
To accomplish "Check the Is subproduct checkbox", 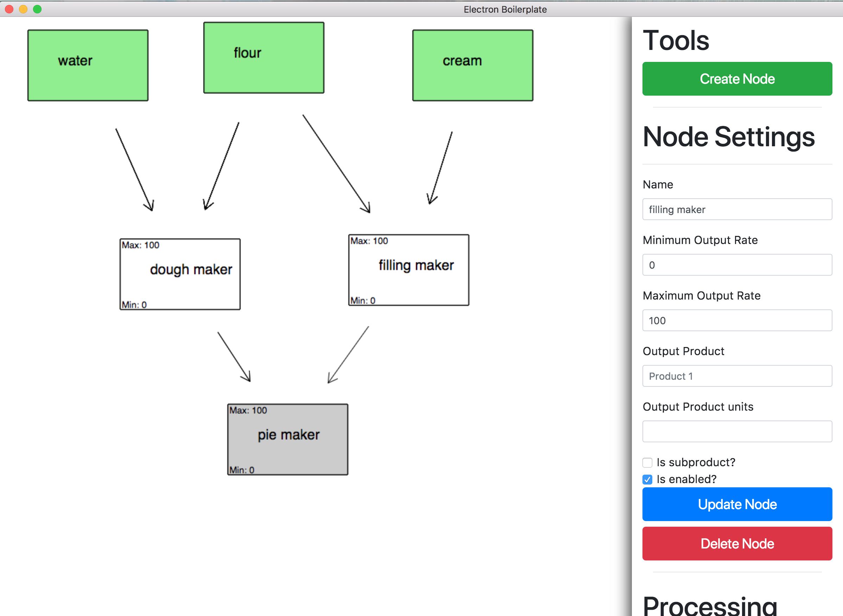I will [647, 462].
